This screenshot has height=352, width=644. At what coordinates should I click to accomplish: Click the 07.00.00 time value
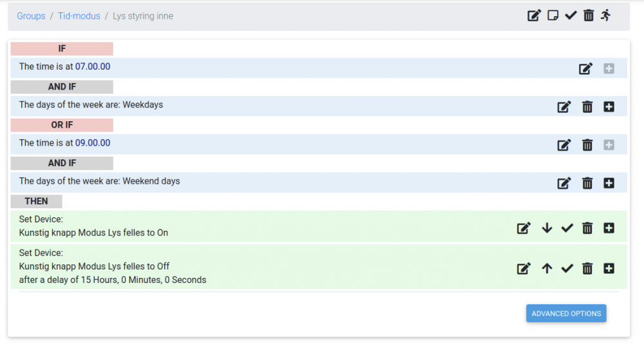[93, 66]
